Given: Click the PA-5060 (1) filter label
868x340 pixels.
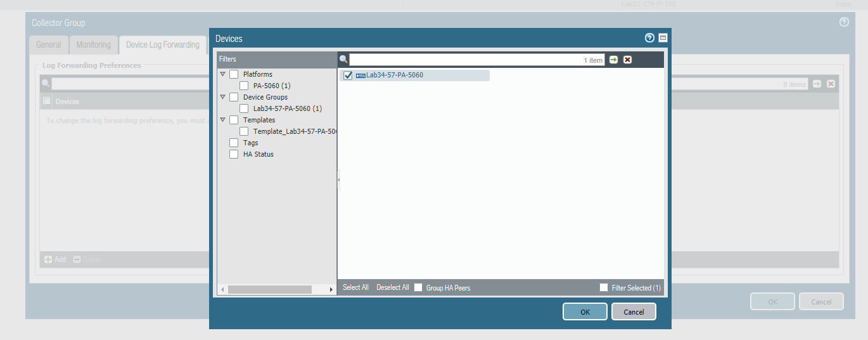Looking at the screenshot, I should pos(272,86).
